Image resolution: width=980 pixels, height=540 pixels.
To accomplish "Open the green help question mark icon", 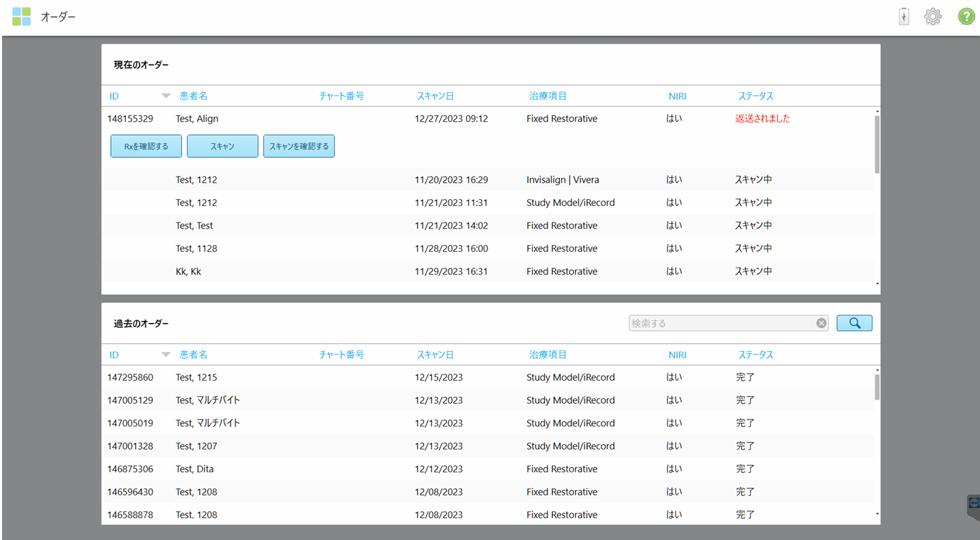I will (966, 16).
